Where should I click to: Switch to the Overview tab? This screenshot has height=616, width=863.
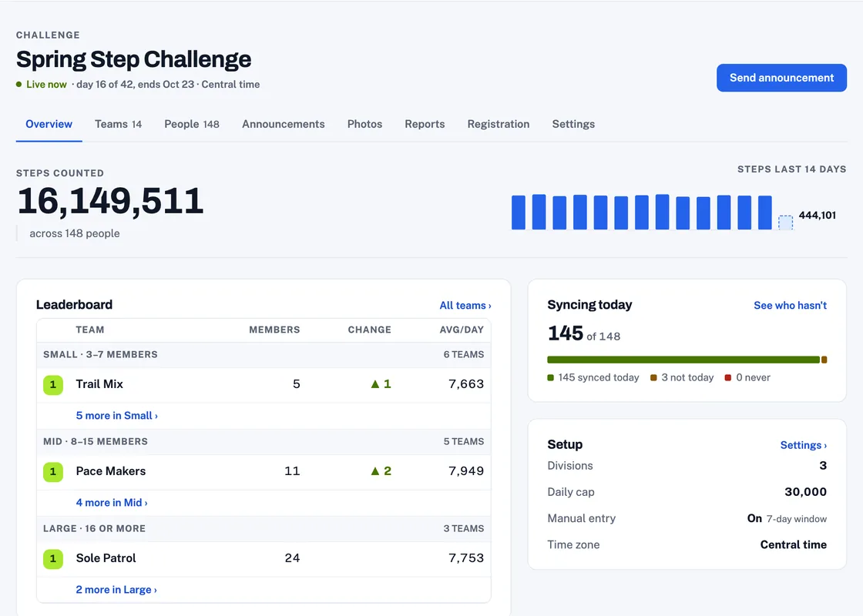49,124
